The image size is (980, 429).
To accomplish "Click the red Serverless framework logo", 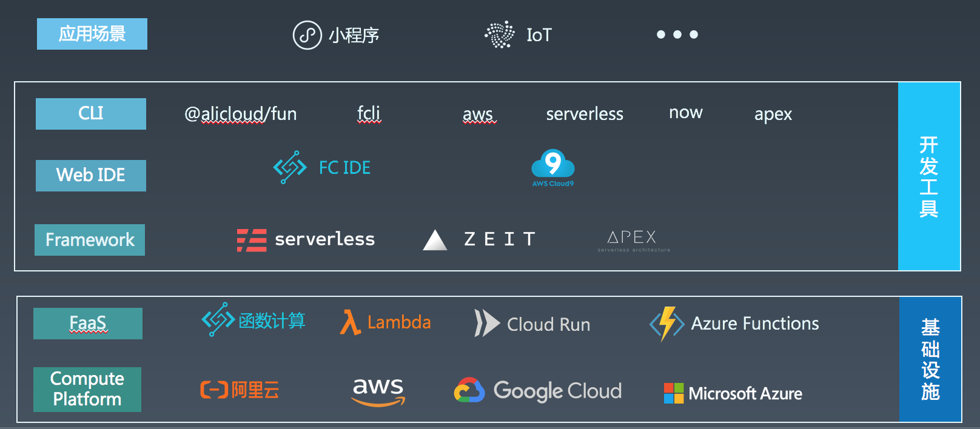I will tap(252, 240).
